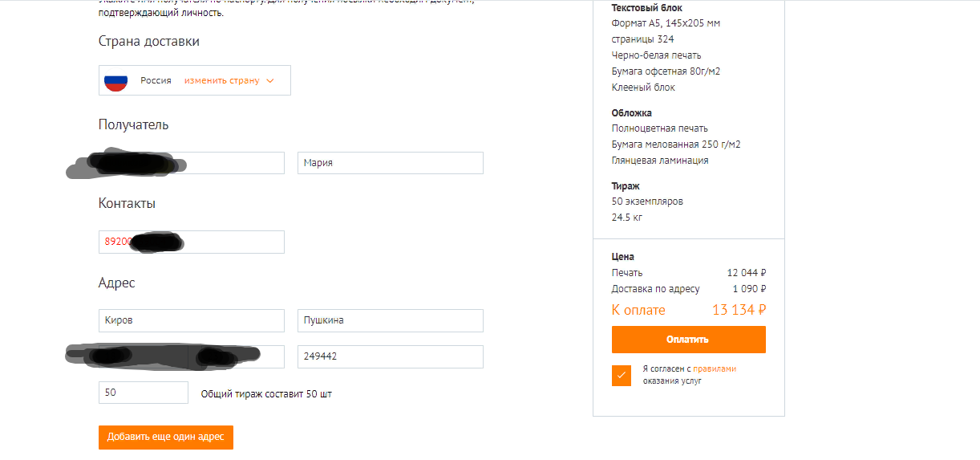Click the copies quantity field showing 50
This screenshot has height=460, width=980.
click(143, 393)
